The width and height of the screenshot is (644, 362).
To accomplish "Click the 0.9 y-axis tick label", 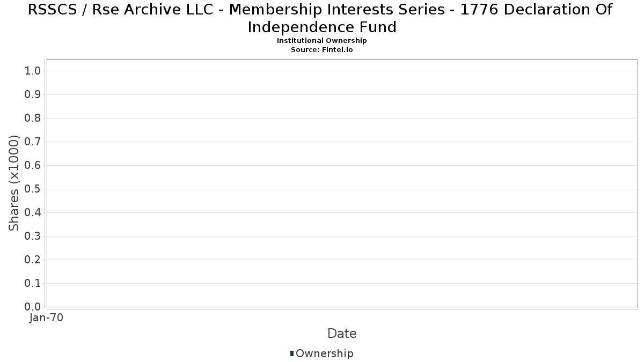I will tap(33, 95).
